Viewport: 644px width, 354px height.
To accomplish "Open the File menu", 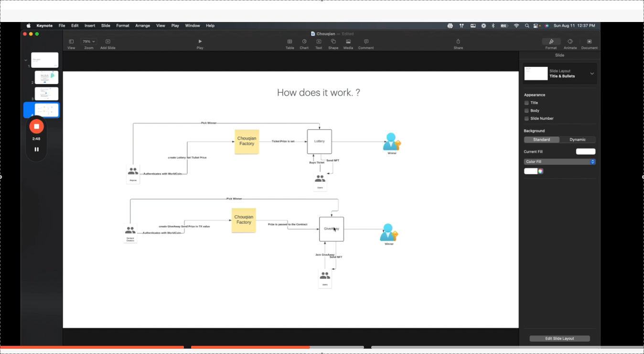I will [62, 25].
